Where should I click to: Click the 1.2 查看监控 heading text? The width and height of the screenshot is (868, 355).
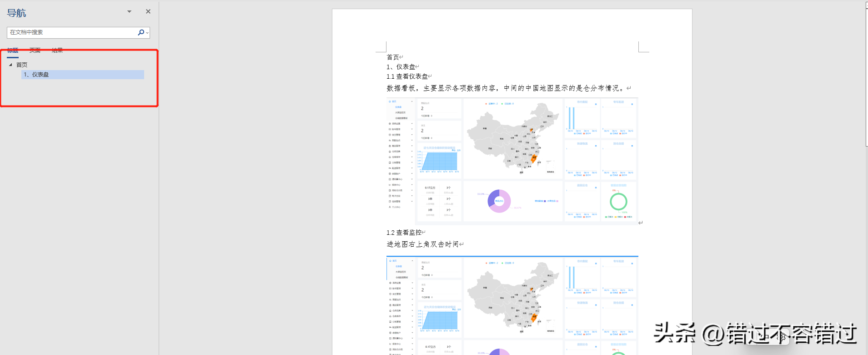[404, 233]
